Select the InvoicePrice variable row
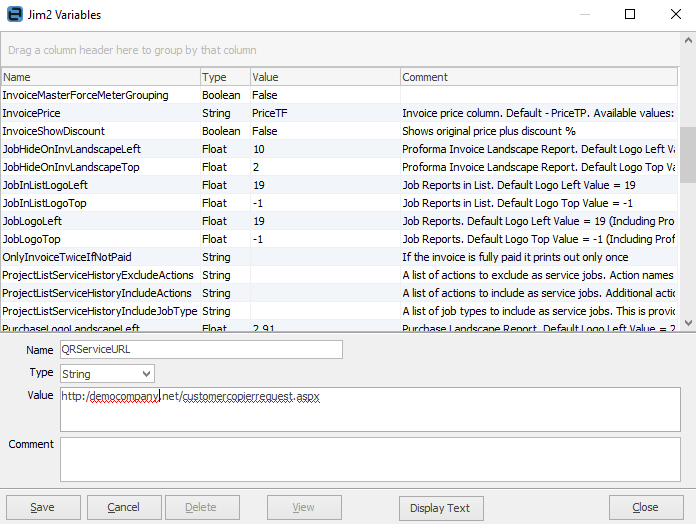Screen dimensions: 696x524 100,114
